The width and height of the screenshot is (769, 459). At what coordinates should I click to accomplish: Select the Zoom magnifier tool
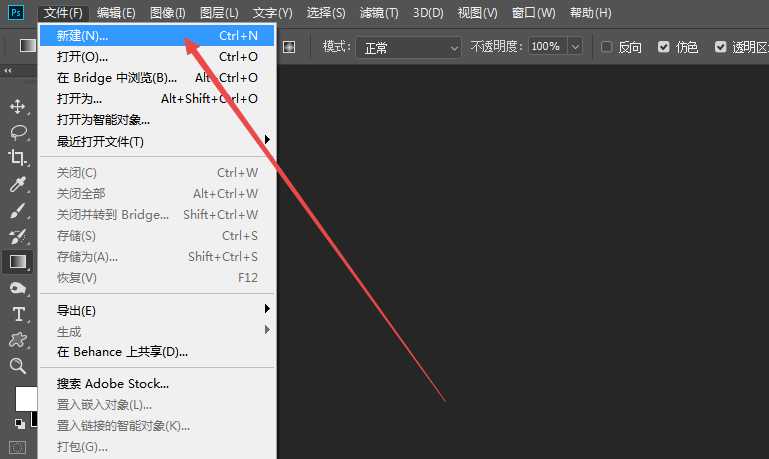[x=18, y=365]
